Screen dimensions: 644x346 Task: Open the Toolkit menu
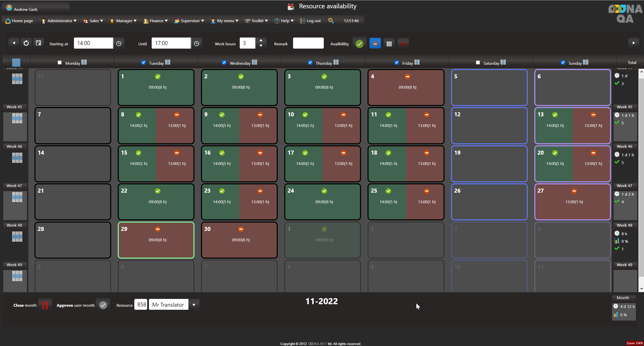tap(257, 21)
